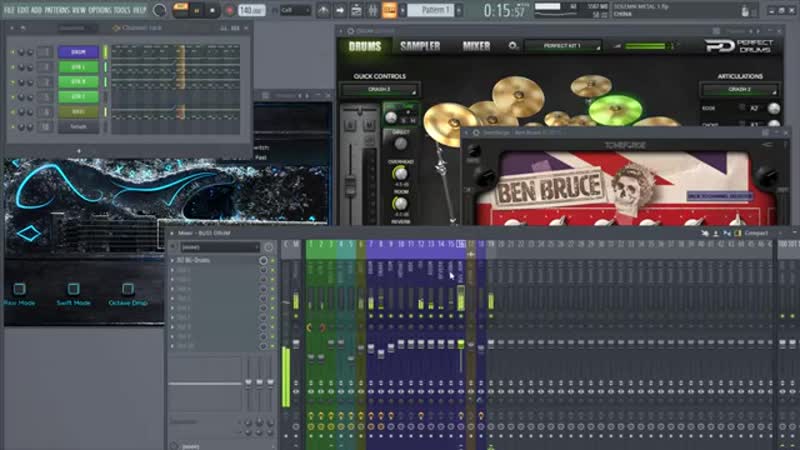
Task: Open Articulations CRASH 2 dropdown
Action: click(x=739, y=90)
